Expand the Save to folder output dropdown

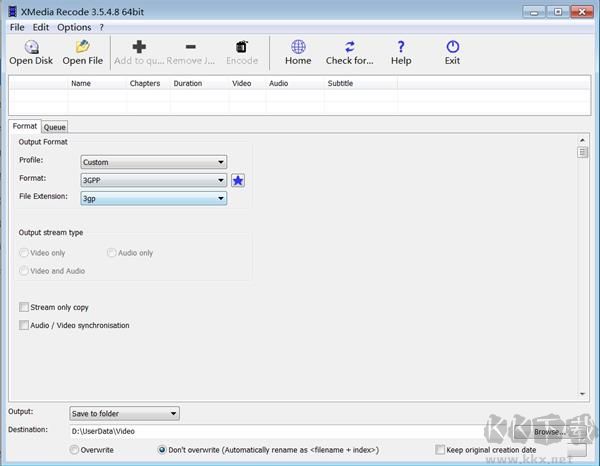(124, 413)
